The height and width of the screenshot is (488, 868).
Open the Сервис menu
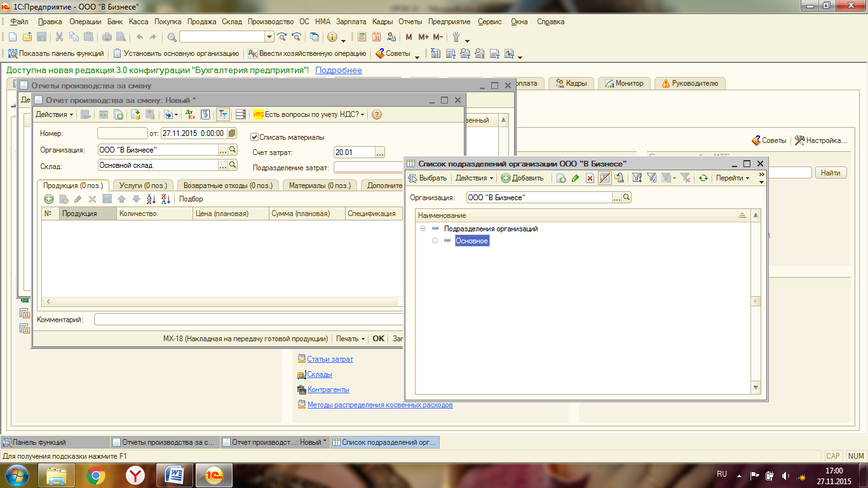coord(489,22)
